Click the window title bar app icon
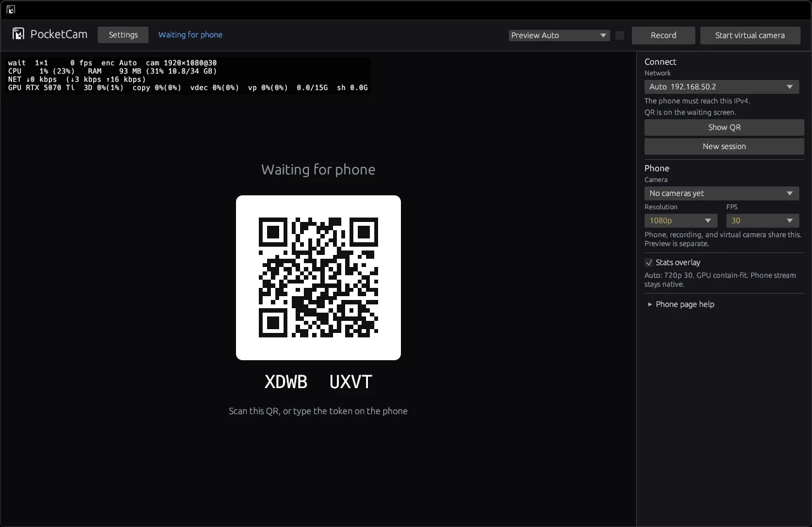The width and height of the screenshot is (812, 527). (x=11, y=10)
